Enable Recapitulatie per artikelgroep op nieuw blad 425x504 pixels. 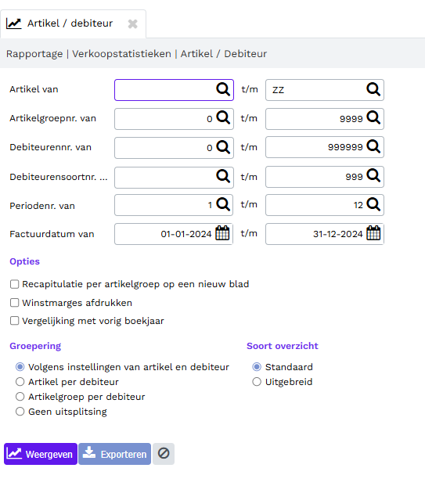point(14,284)
